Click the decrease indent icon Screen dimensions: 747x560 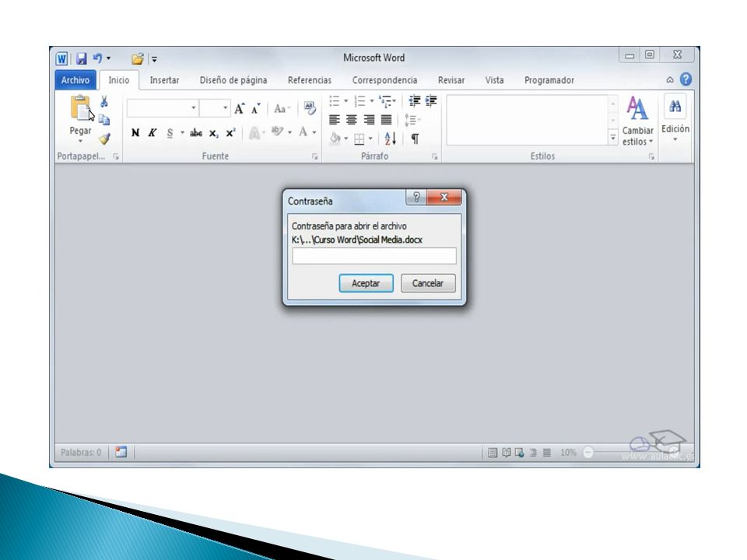click(x=415, y=101)
